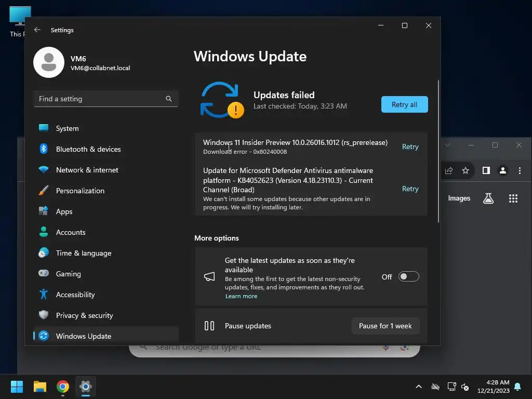Select Windows Update in the sidebar
The height and width of the screenshot is (399, 532).
[x=106, y=336]
